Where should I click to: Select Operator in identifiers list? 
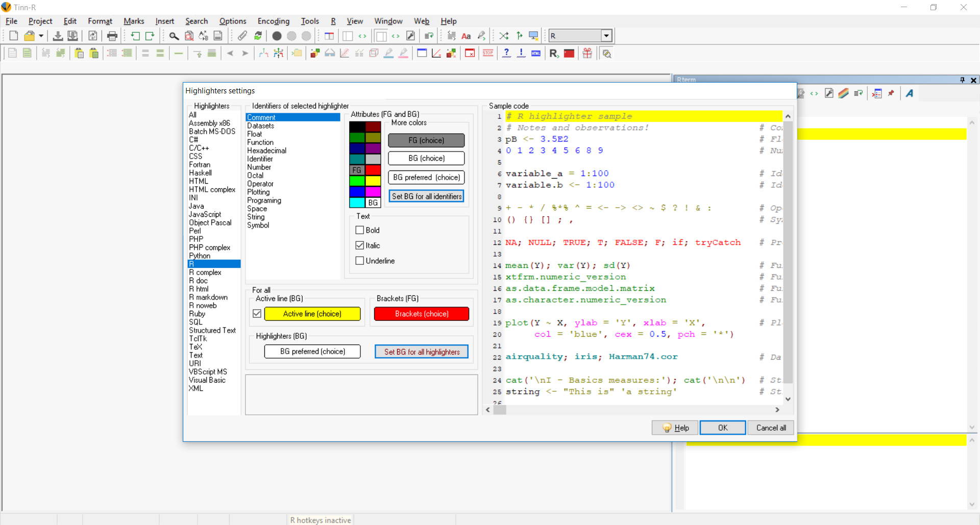click(x=260, y=184)
